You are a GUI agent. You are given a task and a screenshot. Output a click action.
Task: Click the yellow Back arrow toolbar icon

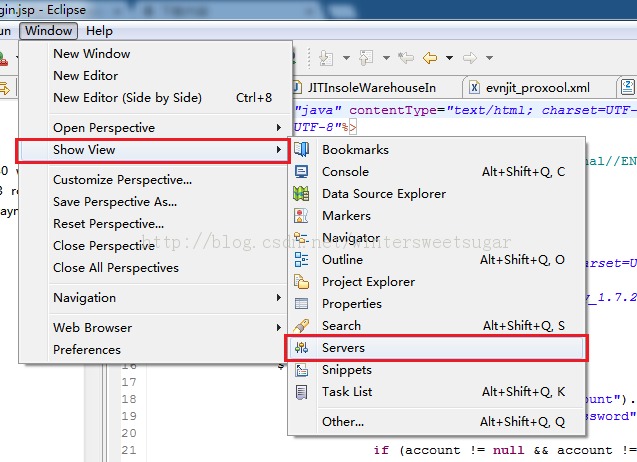[431, 58]
